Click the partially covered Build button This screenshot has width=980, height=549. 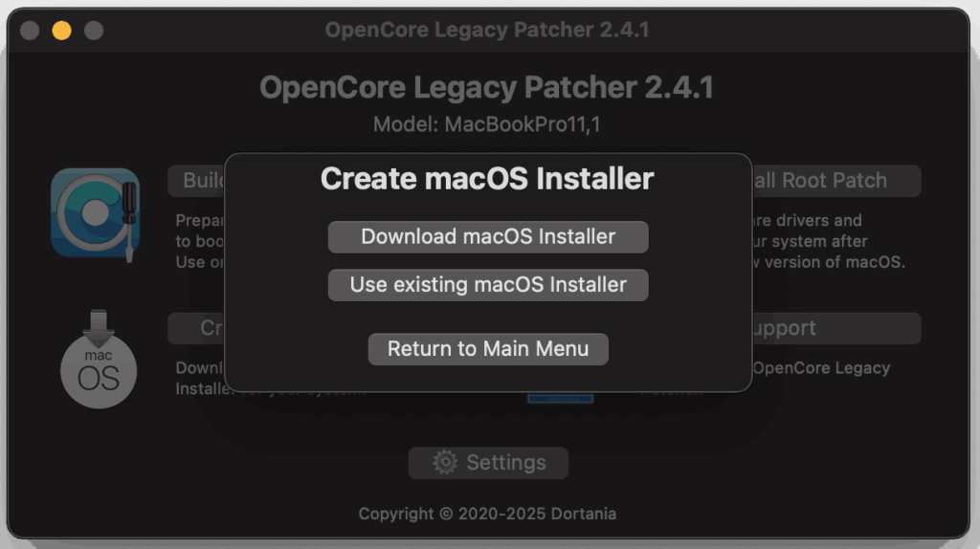tap(197, 181)
